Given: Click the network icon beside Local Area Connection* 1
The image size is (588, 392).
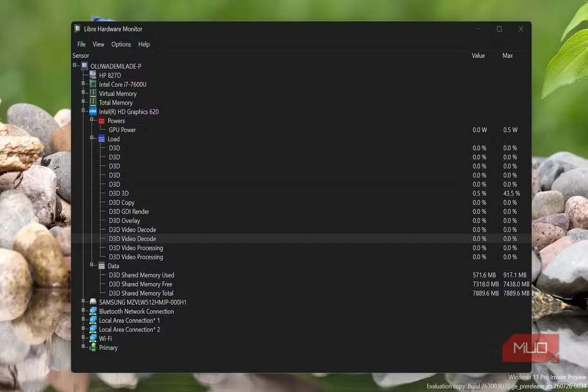Looking at the screenshot, I should click(93, 320).
